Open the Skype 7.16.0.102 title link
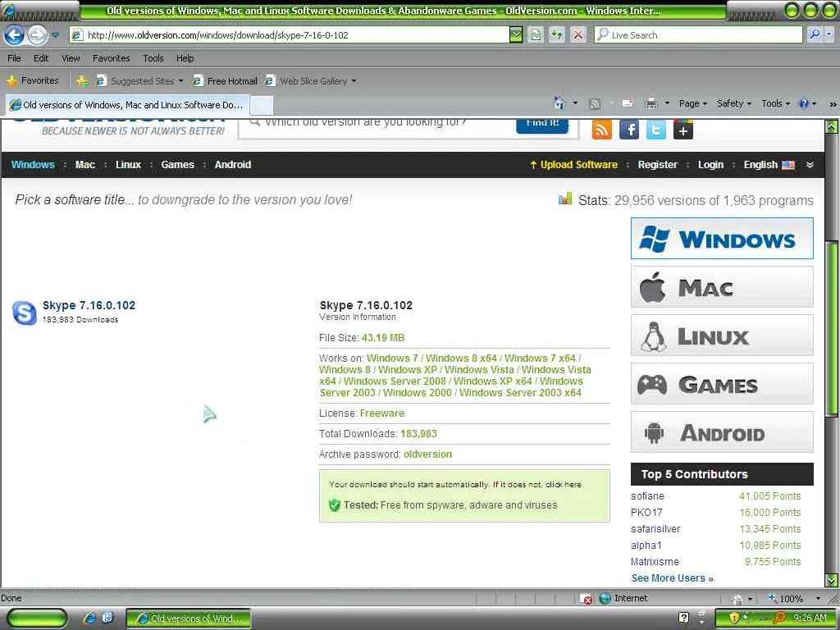 point(89,305)
